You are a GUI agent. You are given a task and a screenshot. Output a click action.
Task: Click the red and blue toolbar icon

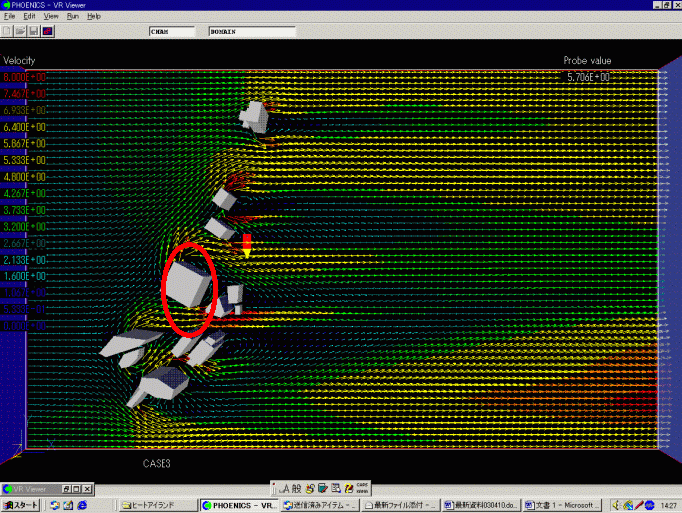47,31
